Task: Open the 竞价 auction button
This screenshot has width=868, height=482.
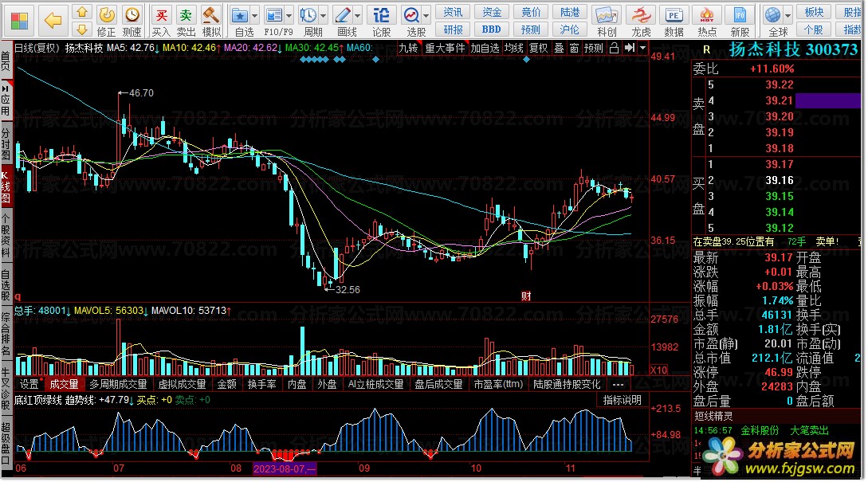Action: click(531, 12)
